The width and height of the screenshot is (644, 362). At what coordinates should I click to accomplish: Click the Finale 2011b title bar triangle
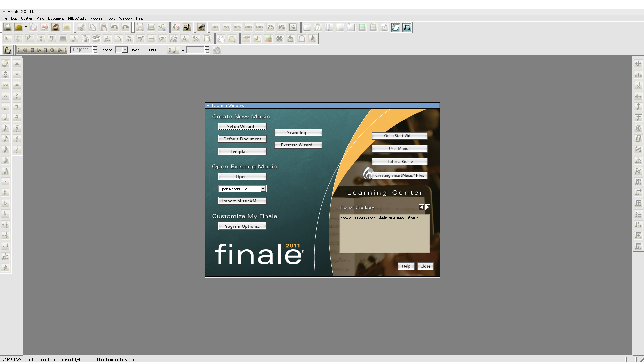coord(4,12)
